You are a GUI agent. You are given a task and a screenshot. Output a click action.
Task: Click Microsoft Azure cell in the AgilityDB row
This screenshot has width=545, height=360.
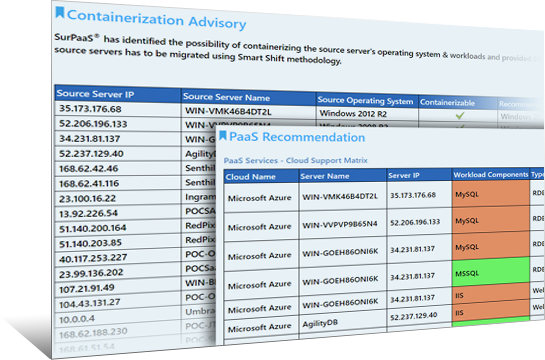pos(260,328)
